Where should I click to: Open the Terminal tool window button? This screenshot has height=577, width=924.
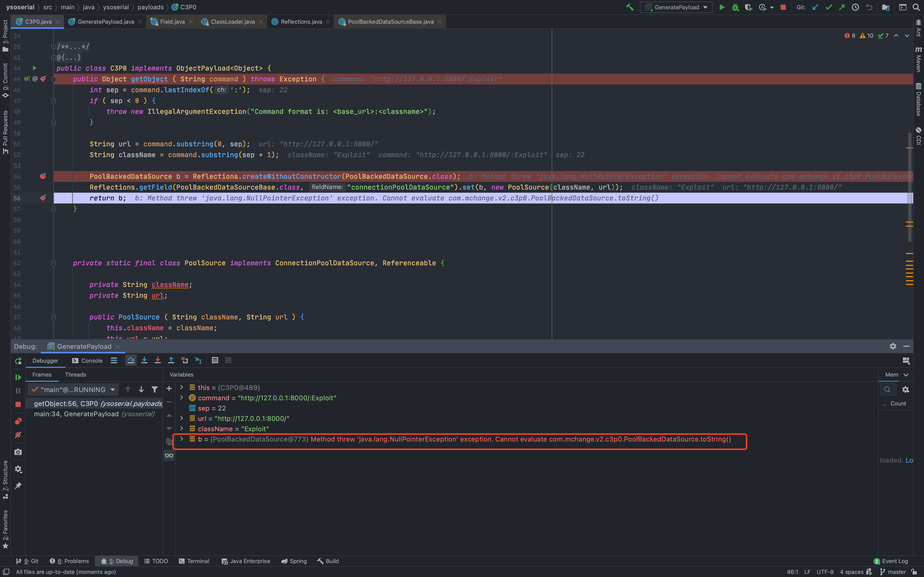pos(194,561)
